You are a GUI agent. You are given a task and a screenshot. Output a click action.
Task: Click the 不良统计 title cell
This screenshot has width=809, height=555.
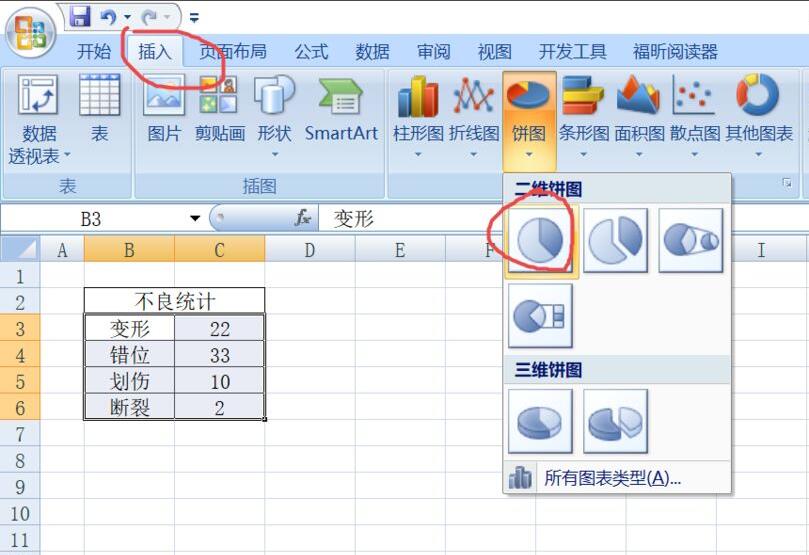coord(174,301)
